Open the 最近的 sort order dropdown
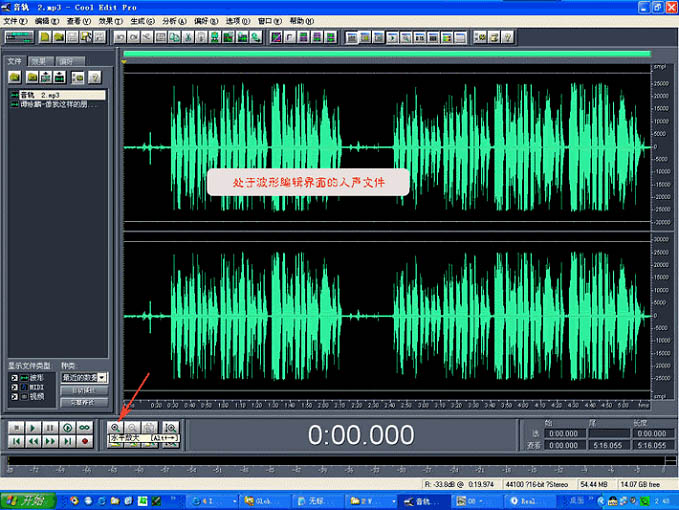Screen dimensions: 679x510 click(103, 377)
